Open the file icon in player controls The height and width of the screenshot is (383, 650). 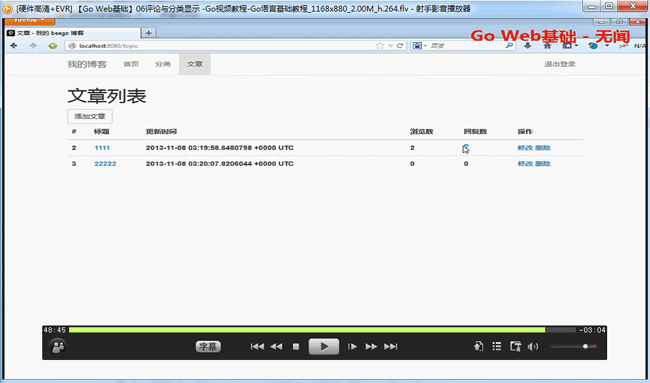(478, 346)
